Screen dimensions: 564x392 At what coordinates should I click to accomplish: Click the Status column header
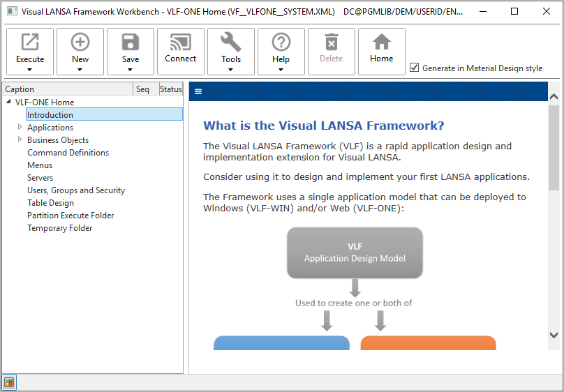tap(171, 89)
